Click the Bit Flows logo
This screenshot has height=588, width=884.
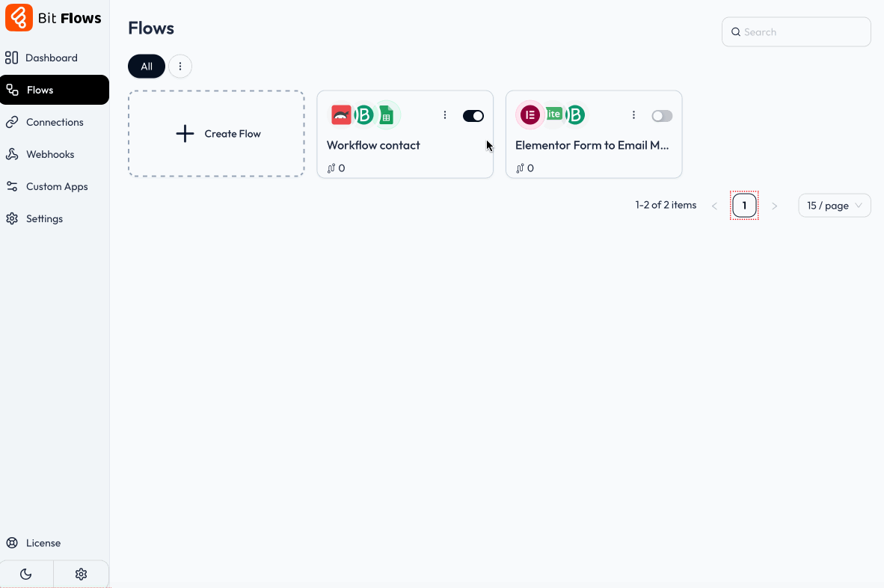coord(54,17)
